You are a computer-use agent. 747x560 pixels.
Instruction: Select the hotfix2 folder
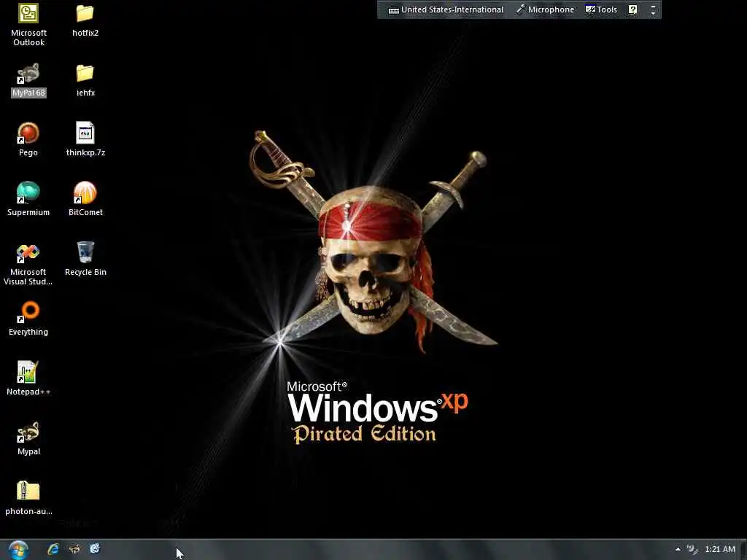(85, 20)
